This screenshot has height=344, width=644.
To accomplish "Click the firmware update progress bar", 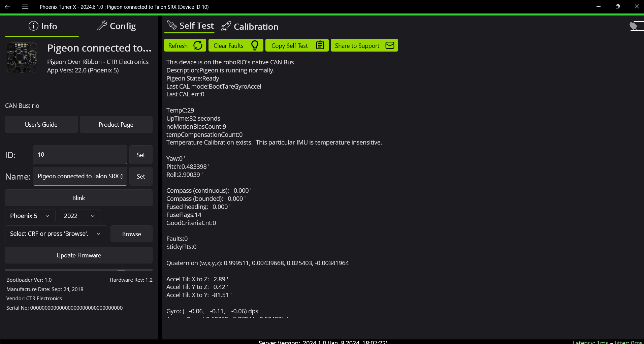I will pos(79,270).
